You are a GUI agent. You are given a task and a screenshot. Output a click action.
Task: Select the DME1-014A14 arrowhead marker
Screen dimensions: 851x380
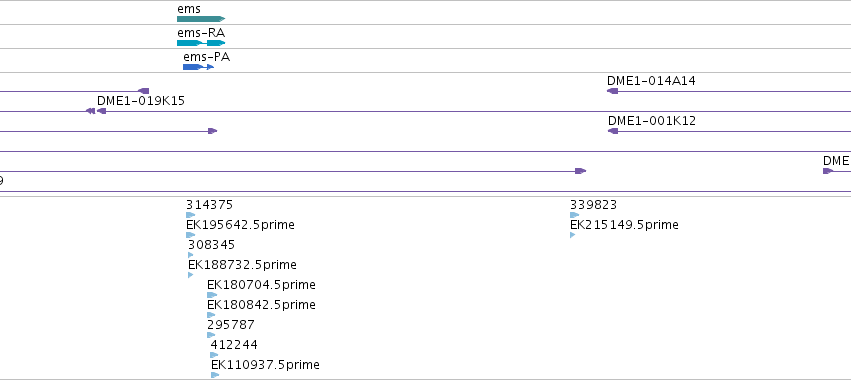613,91
